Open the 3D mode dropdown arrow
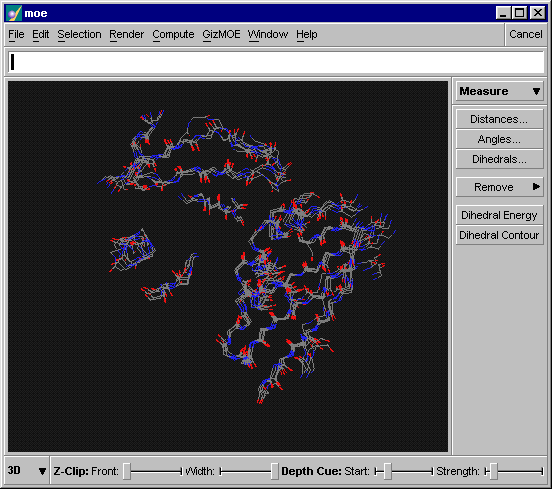The height and width of the screenshot is (489, 552). 42,471
